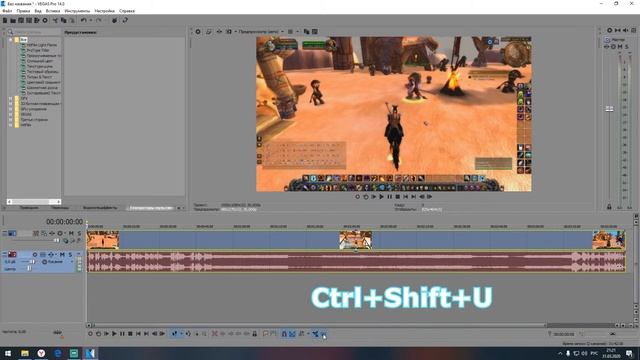Image resolution: width=640 pixels, height=360 pixels.
Task: Open video output FX in preview toolbar
Action: pyautogui.click(x=219, y=31)
